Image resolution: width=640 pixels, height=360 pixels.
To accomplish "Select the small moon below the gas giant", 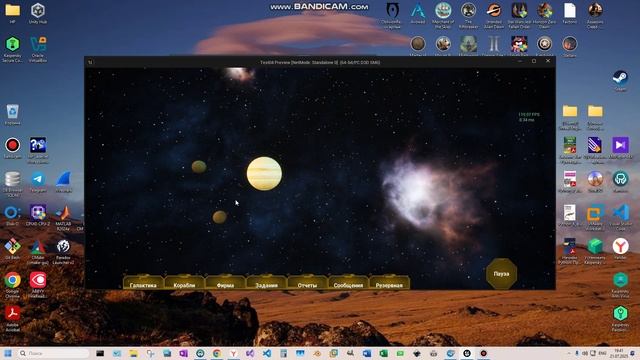I will tap(220, 217).
